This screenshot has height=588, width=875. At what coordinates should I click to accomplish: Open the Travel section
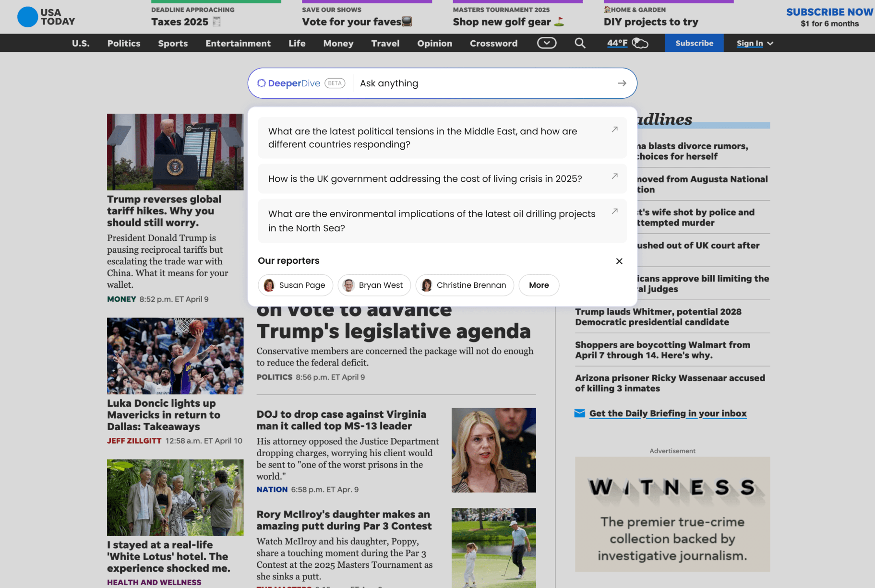pyautogui.click(x=385, y=43)
